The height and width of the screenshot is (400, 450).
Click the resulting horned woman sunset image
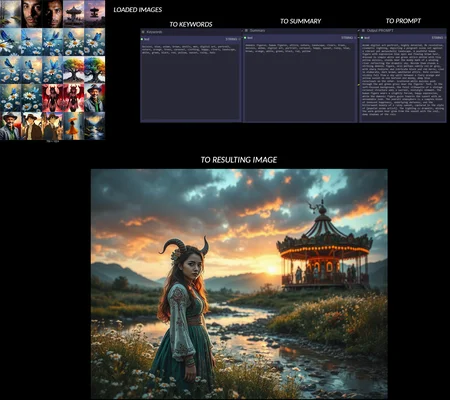tap(239, 284)
